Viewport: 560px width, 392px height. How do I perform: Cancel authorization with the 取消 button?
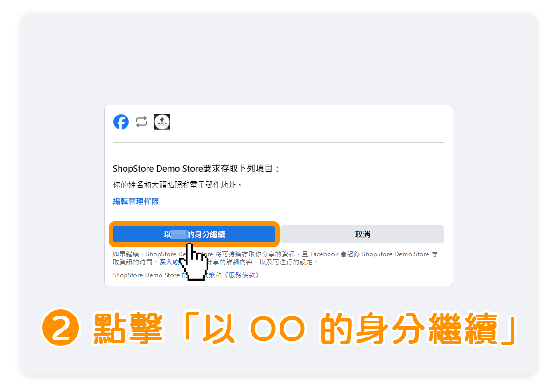(362, 234)
